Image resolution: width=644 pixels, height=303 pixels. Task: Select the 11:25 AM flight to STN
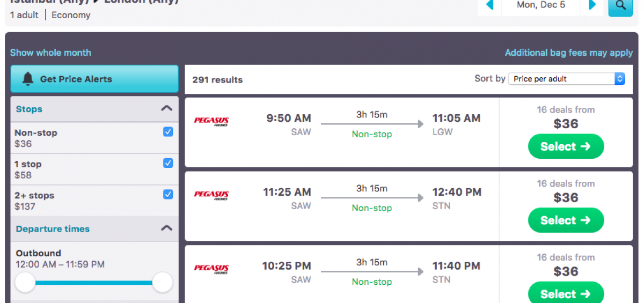[566, 220]
